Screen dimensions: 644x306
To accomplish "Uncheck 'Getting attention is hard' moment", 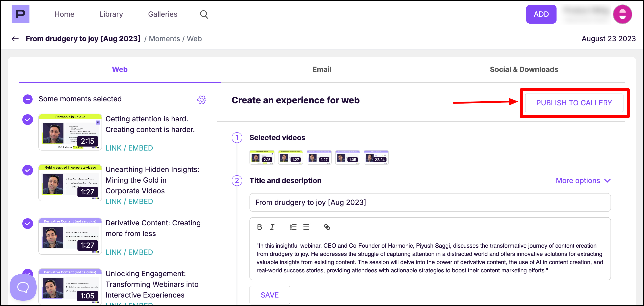I will click(x=27, y=120).
